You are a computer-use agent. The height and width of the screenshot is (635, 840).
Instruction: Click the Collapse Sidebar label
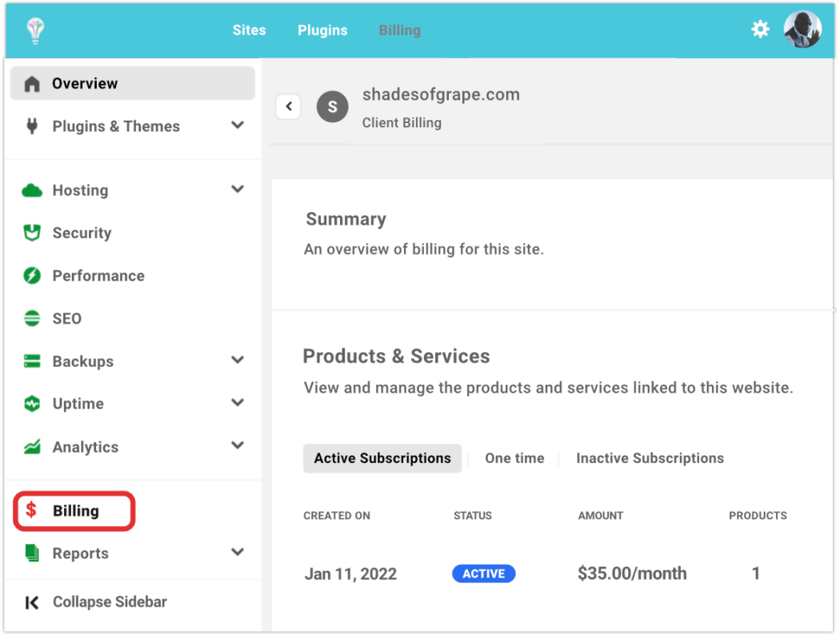(x=110, y=601)
